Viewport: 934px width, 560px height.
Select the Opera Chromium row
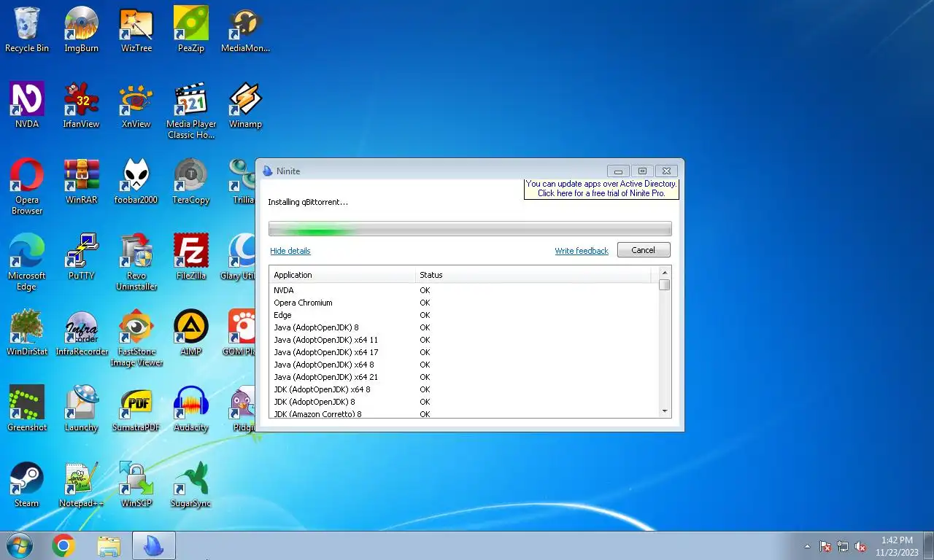click(463, 303)
